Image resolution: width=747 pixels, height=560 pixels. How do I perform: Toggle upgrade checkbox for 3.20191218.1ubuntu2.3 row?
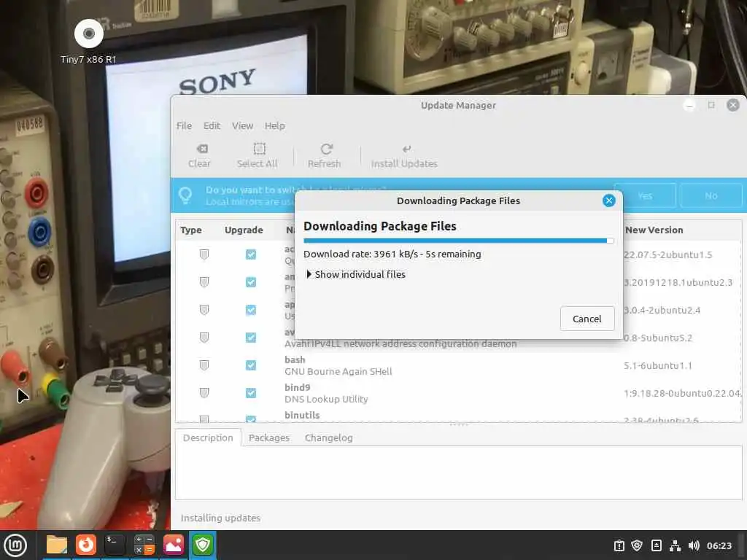coord(251,282)
